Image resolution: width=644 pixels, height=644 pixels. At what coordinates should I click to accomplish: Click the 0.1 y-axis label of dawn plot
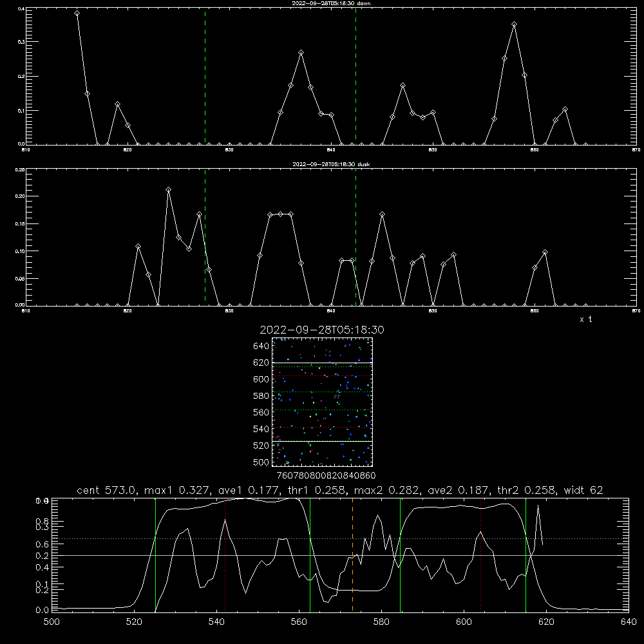21,111
